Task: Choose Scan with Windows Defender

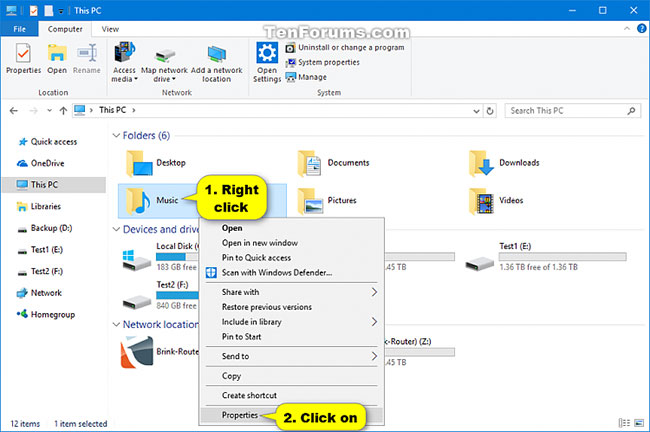Action: [291, 273]
